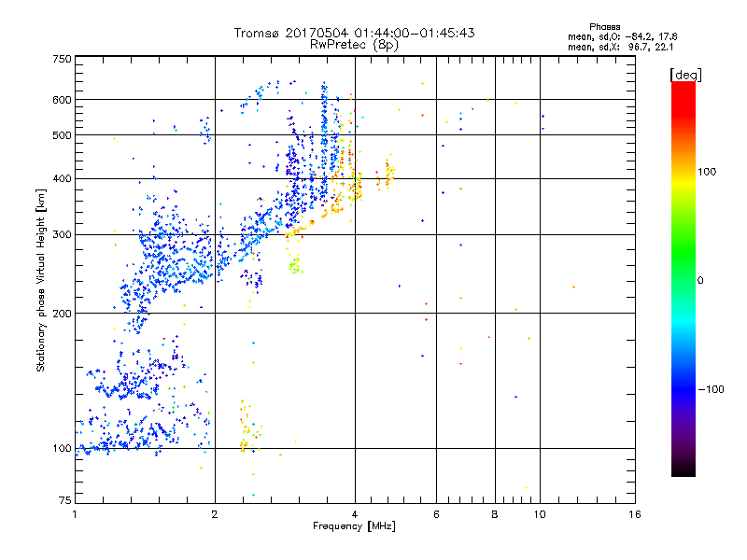
Task: Click the 'Frequency [MHz]' axis title
Action: pos(354,526)
